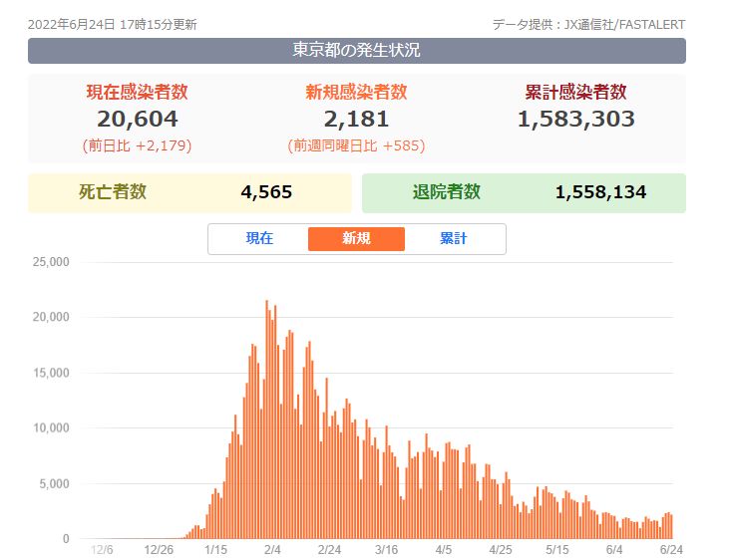Screen dimensions: 729x560
Task: Click the last chart bar above 6/24
Action: tap(671, 527)
